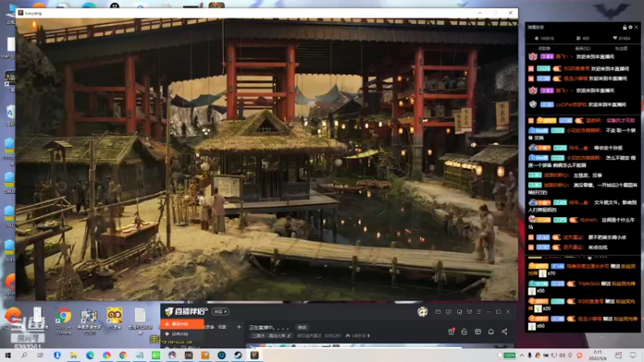The image size is (644, 362).
Task: Open the notification center in system tray
Action: (x=633, y=355)
